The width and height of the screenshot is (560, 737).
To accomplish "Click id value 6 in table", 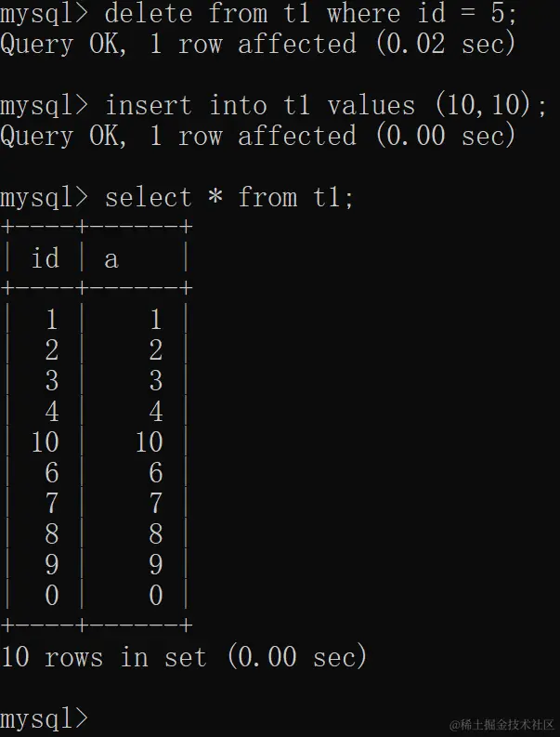I will point(52,473).
